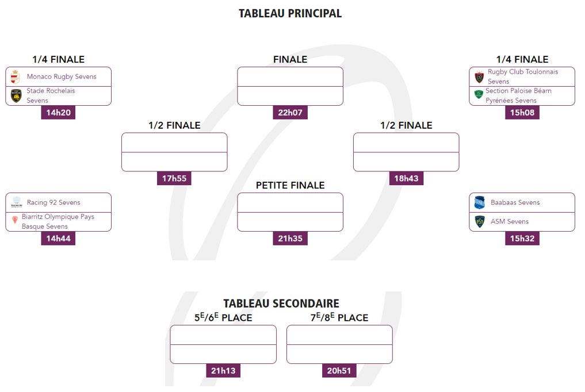Click the 17h55 semi-final time badge
585x392 pixels.
click(x=174, y=179)
